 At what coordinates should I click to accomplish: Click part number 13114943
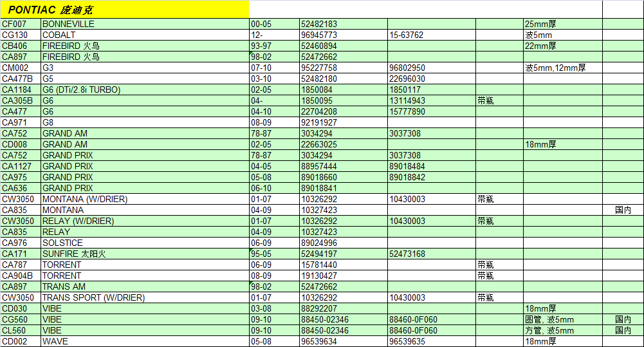(x=432, y=100)
